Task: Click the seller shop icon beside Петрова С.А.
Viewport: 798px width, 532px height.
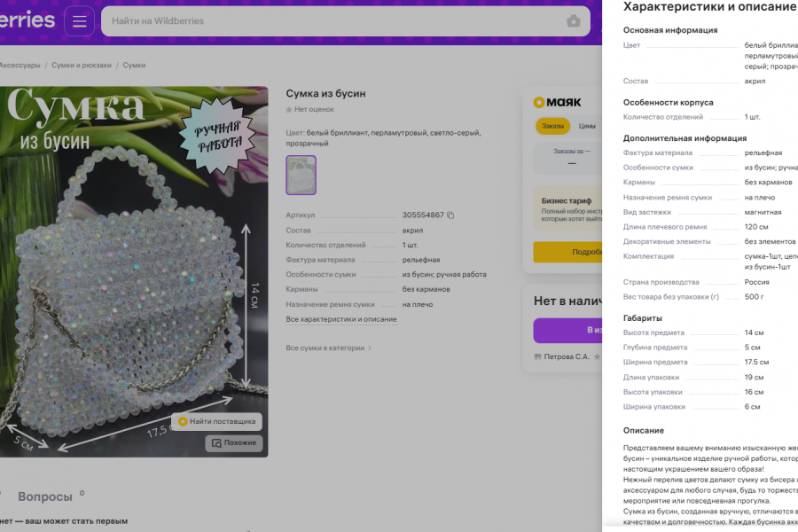Action: coord(537,356)
